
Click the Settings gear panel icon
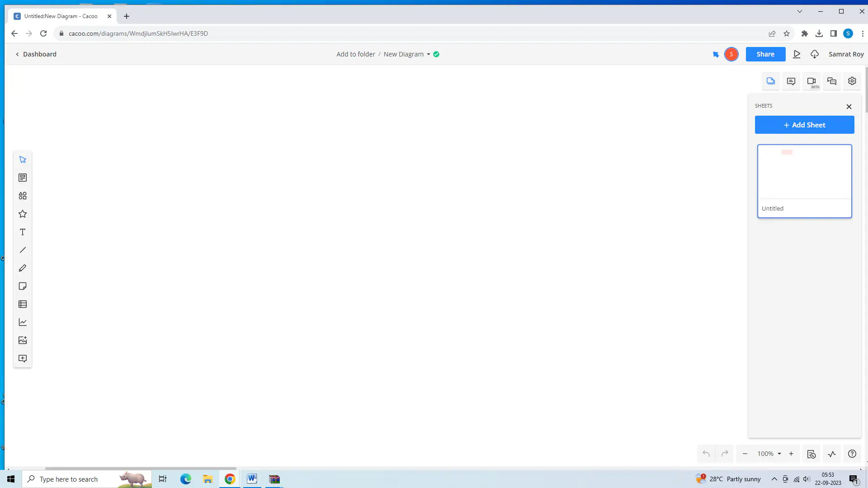(852, 81)
